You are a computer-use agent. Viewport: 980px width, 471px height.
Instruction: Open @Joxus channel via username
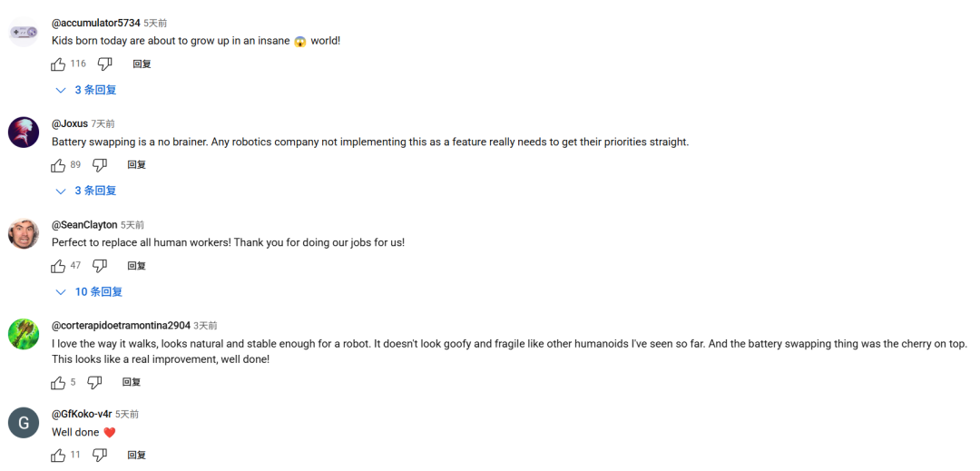(70, 123)
